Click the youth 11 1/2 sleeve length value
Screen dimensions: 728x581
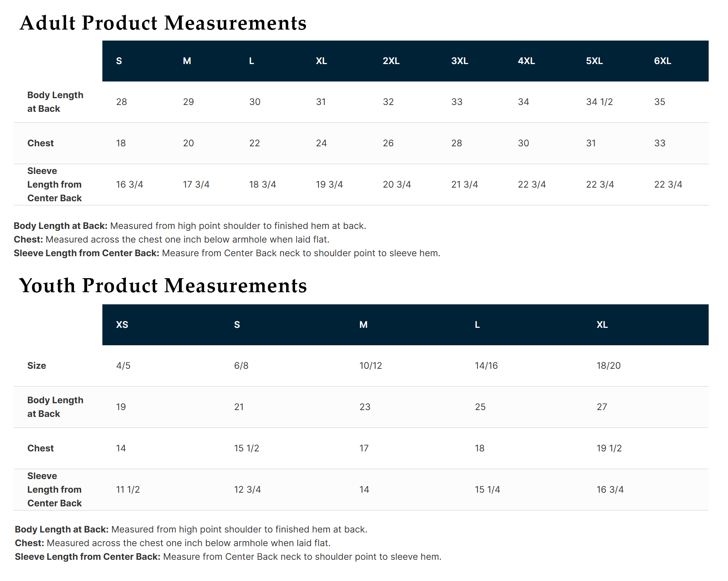point(128,490)
